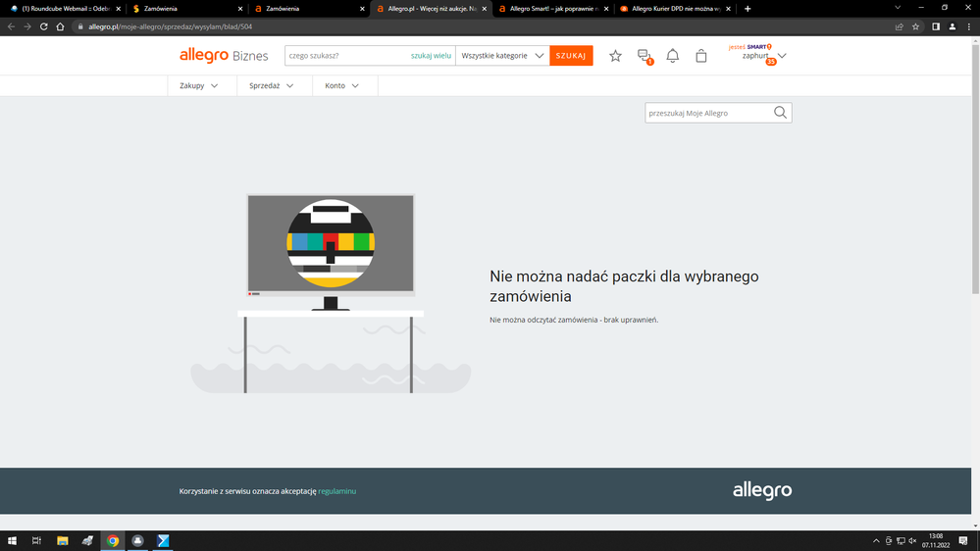The width and height of the screenshot is (980, 551).
Task: Expand the Sprzedaż menu
Action: (x=272, y=85)
